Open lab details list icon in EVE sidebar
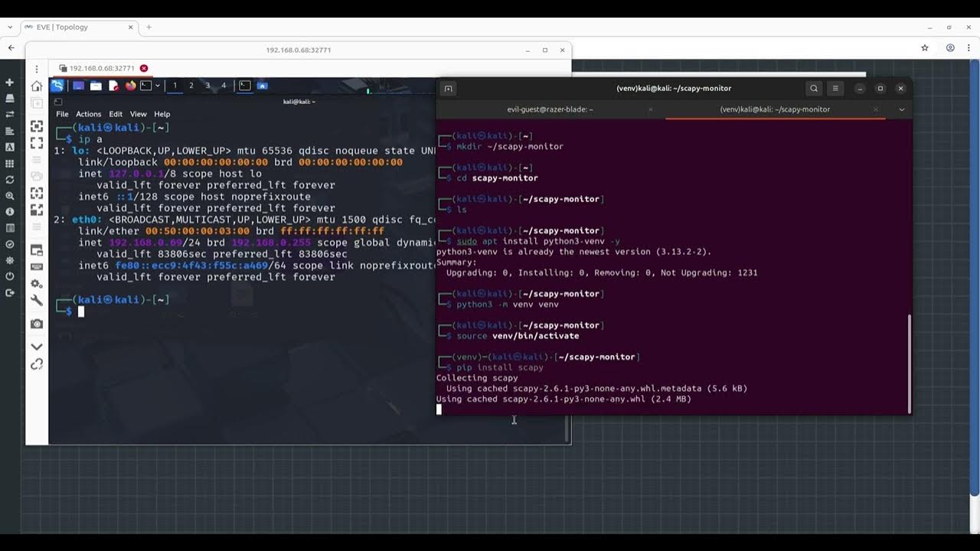The image size is (980, 551). pos(10,228)
